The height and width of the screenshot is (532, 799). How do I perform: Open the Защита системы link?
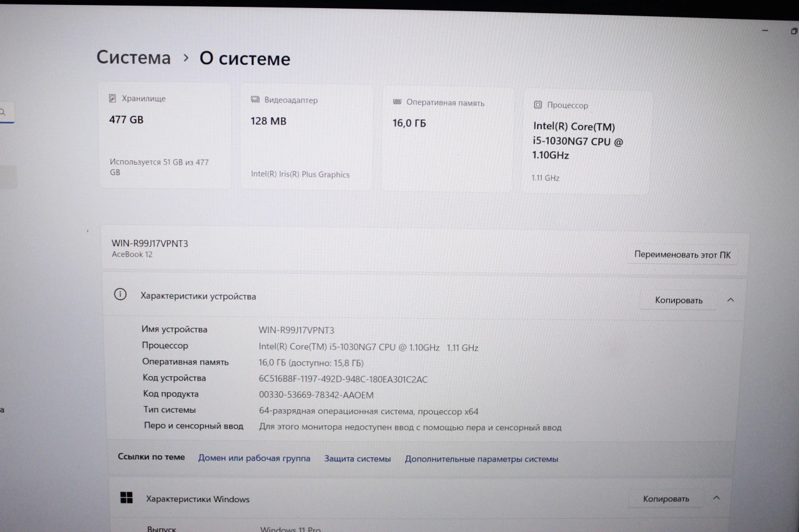[358, 459]
